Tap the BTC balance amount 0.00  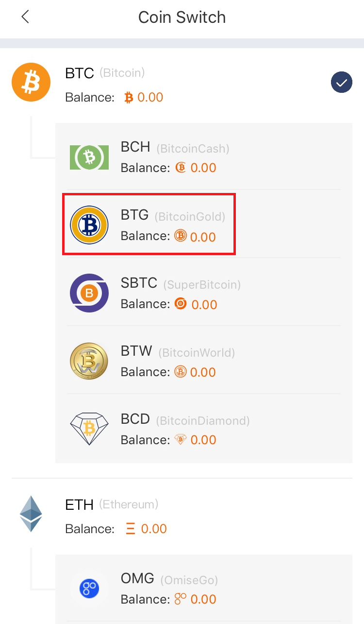150,97
